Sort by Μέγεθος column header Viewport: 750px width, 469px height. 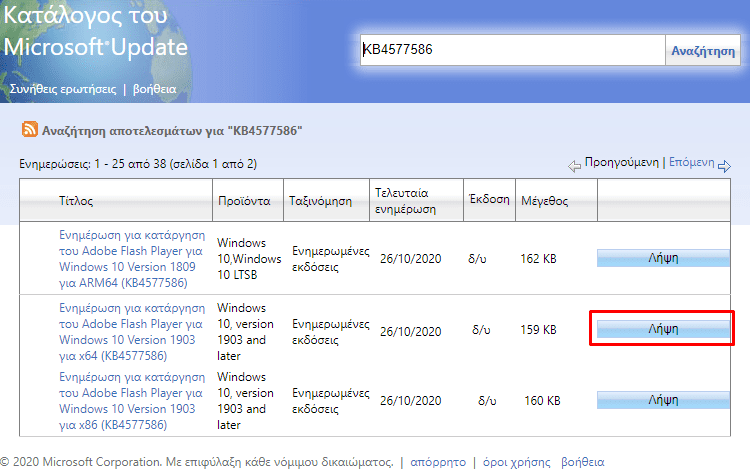[x=544, y=201]
